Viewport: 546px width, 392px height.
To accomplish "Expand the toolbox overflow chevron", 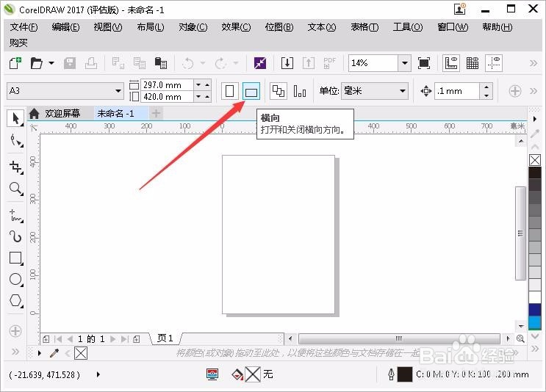I will [15, 352].
